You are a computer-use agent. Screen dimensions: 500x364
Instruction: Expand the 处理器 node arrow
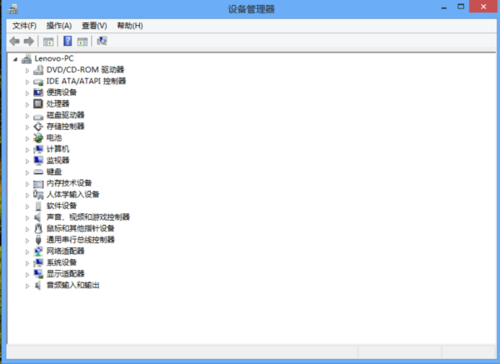(27, 105)
